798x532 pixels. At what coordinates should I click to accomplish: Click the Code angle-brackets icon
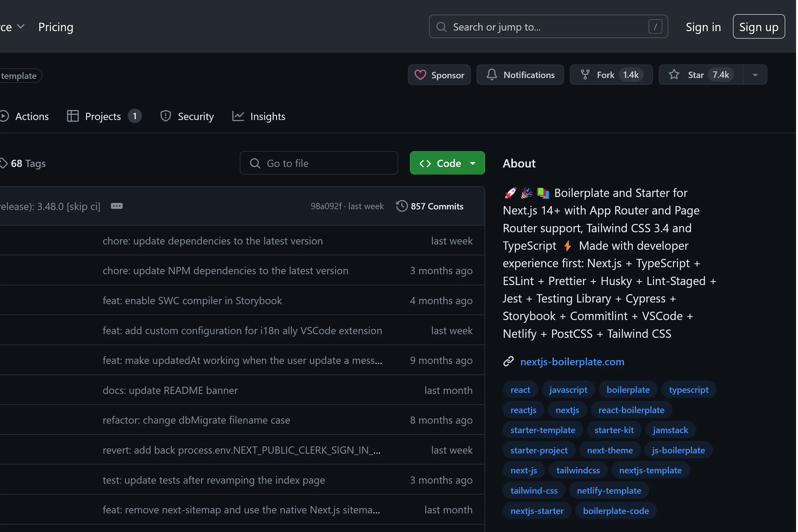pyautogui.click(x=425, y=163)
